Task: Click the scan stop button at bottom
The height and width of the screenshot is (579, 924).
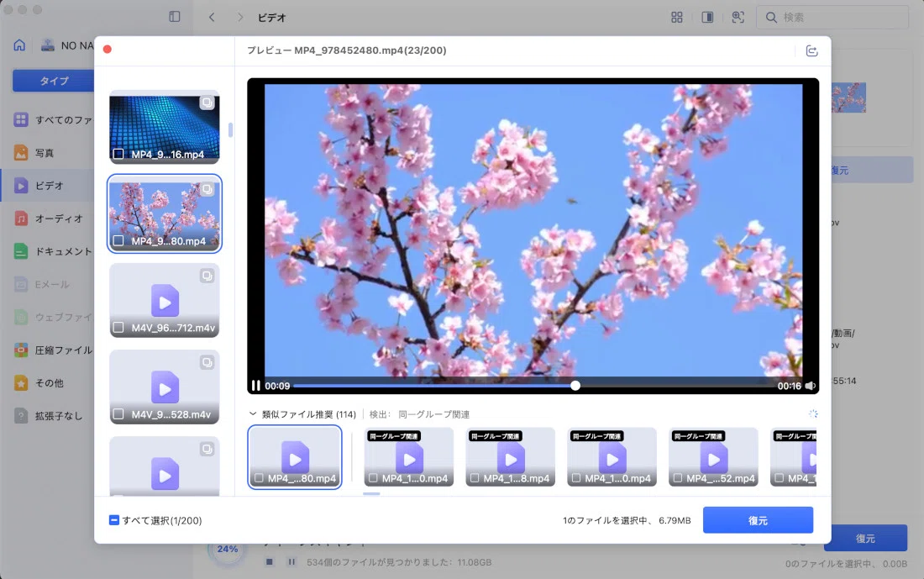Action: point(270,562)
